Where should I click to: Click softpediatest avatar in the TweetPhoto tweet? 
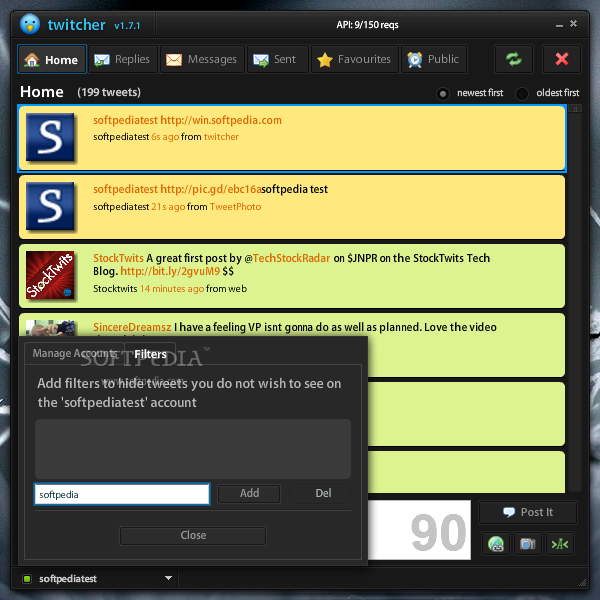[50, 206]
